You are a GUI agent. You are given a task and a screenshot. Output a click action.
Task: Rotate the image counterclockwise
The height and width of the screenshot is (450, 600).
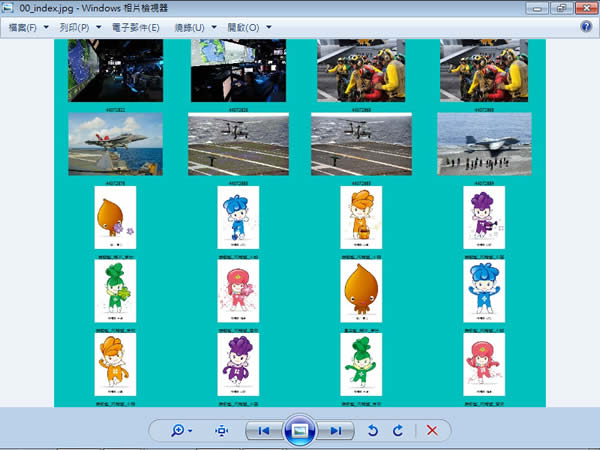point(373,430)
